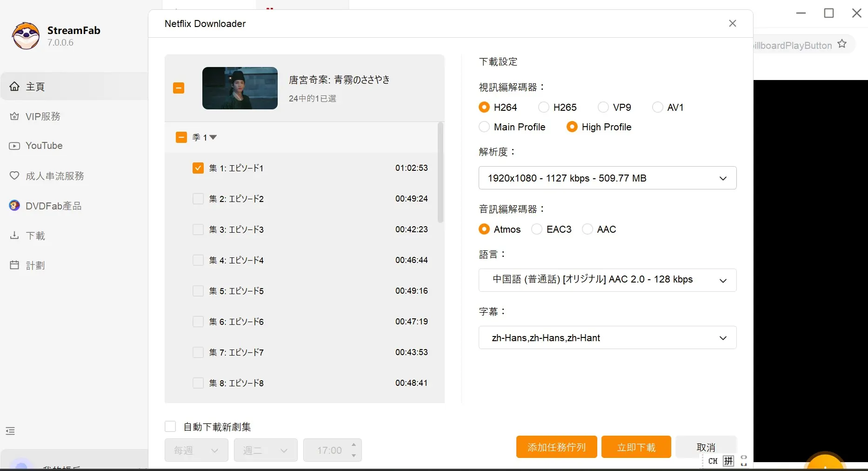Click the calendar icon beside 計劃
This screenshot has height=471, width=868.
pyautogui.click(x=14, y=265)
